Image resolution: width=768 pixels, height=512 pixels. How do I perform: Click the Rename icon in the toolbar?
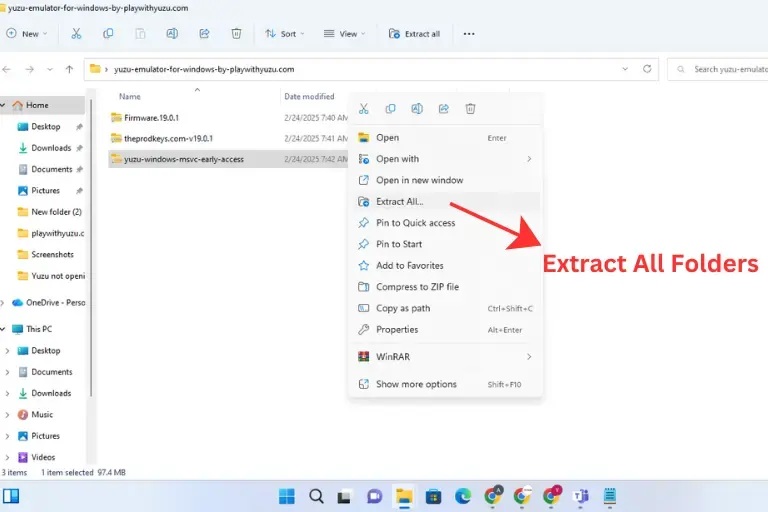pyautogui.click(x=172, y=33)
